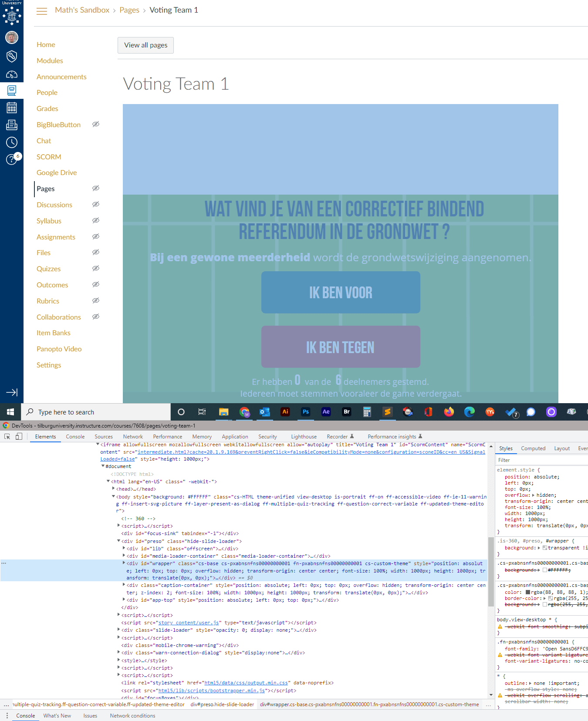This screenshot has height=721, width=588.
Task: Vote with the IK BEN VOOR button
Action: click(x=341, y=293)
